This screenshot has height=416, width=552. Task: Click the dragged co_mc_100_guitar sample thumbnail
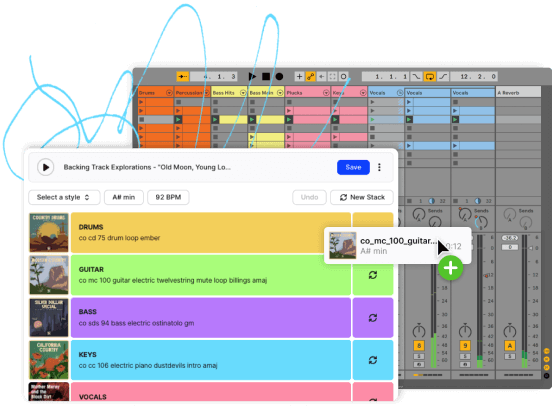click(343, 245)
